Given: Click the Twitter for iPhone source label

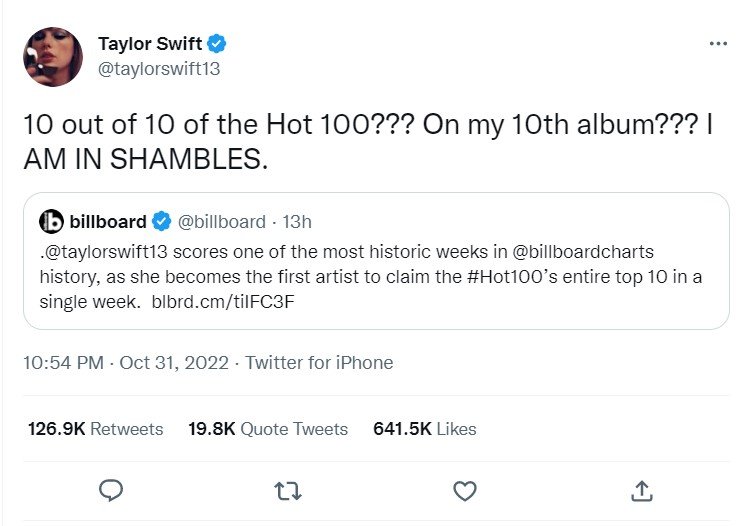Looking at the screenshot, I should (x=319, y=362).
